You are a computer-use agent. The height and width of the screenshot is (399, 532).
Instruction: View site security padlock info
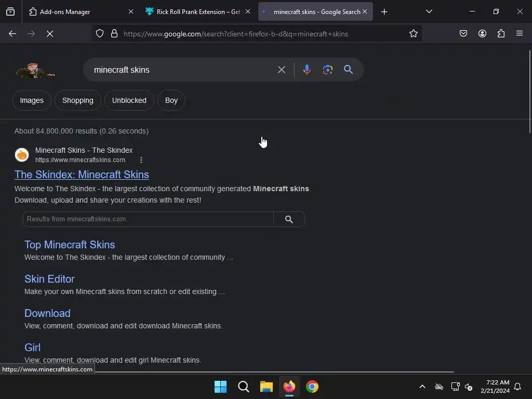click(114, 34)
